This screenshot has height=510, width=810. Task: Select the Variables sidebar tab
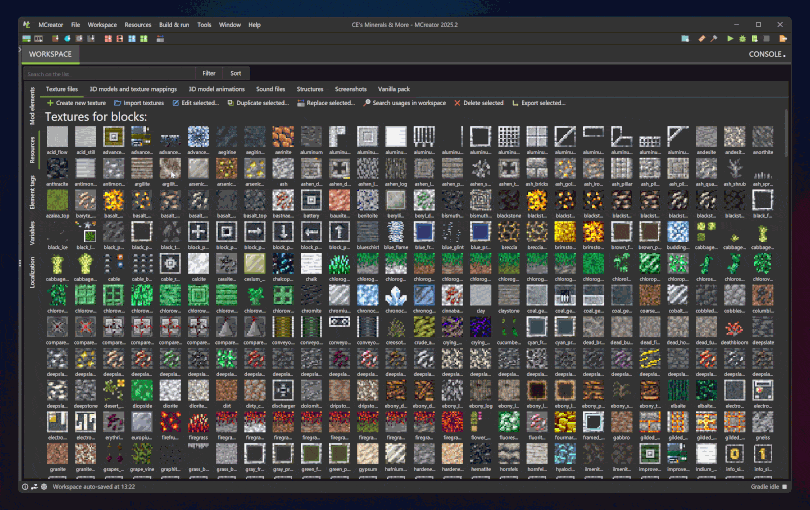point(32,233)
